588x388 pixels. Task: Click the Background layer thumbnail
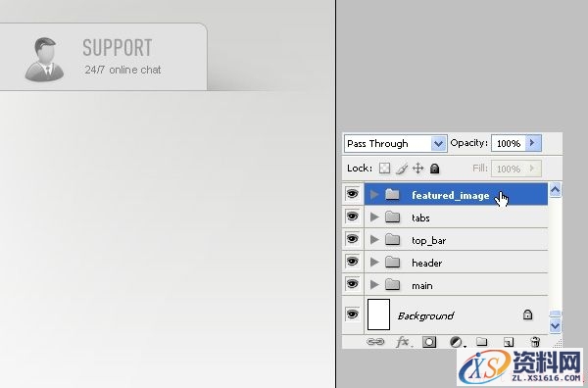coord(378,315)
